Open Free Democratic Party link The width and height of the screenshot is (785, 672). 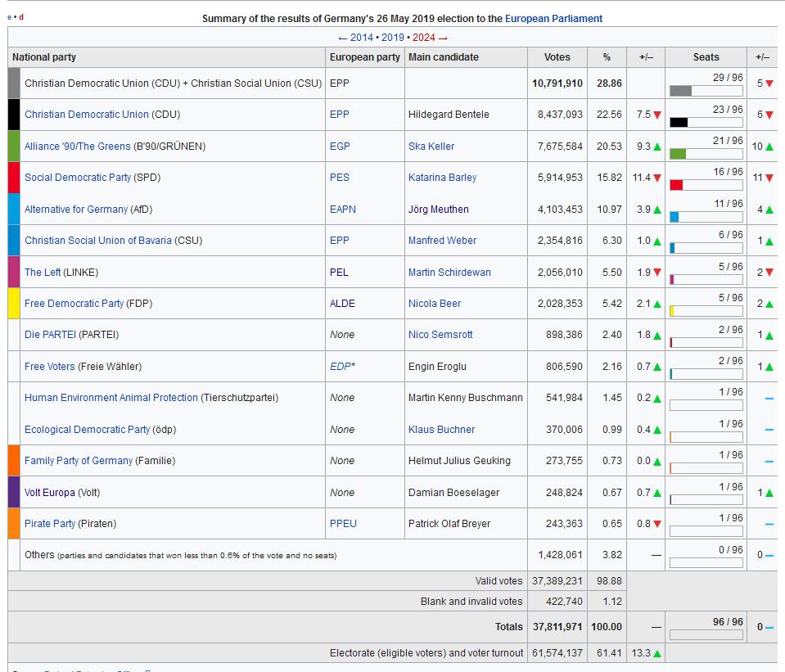point(74,304)
